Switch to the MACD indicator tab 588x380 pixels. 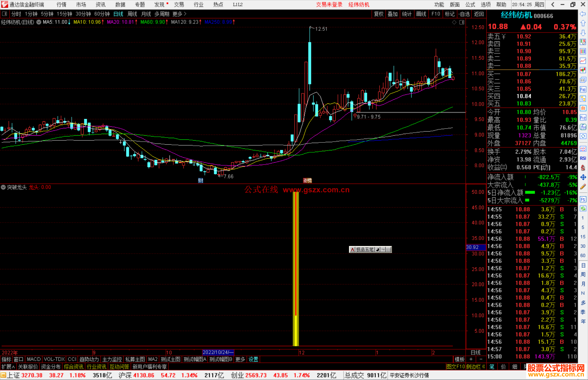34,359
